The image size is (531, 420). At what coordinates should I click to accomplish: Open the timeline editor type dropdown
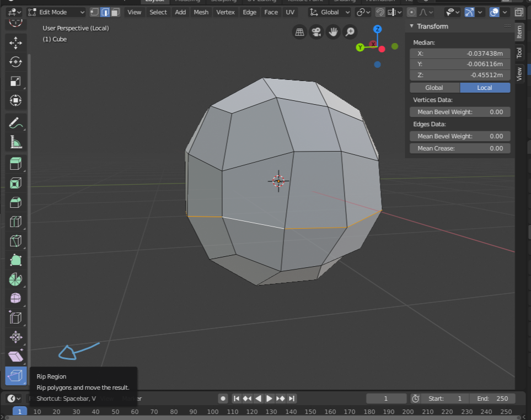[x=14, y=399]
